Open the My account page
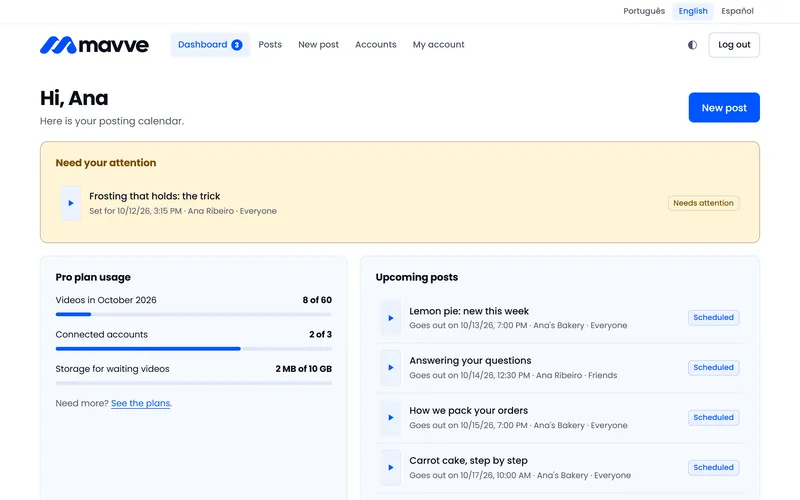800x500 pixels. click(438, 45)
